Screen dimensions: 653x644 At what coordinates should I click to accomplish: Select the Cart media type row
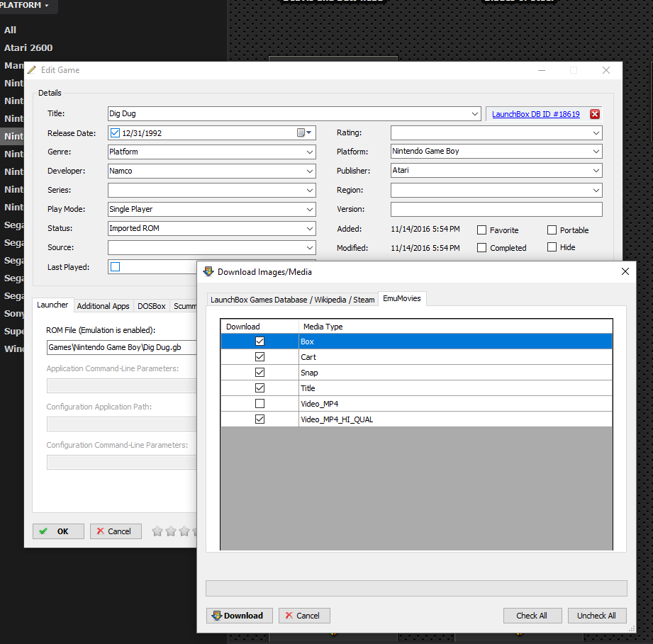point(416,357)
